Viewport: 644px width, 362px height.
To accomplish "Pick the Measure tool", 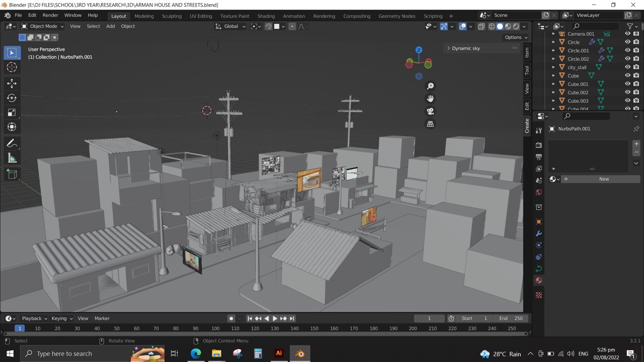I will click(x=12, y=159).
